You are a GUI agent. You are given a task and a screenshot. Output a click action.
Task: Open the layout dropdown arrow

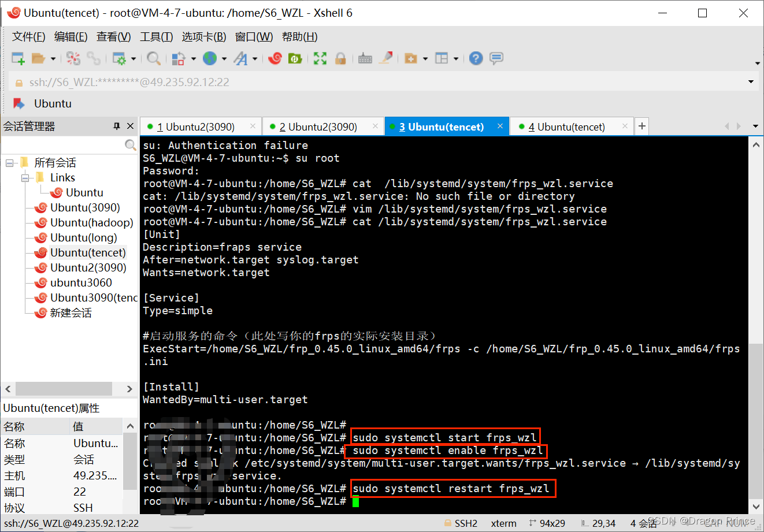click(x=456, y=58)
